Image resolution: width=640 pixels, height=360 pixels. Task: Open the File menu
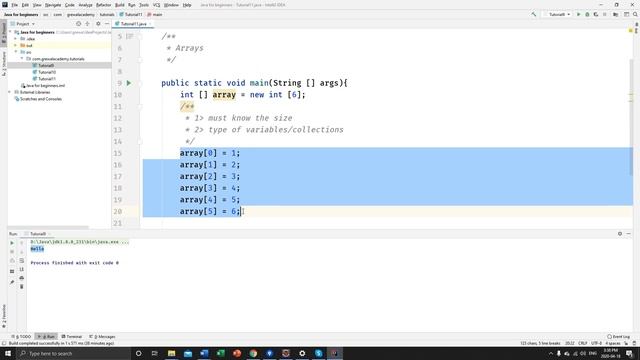pos(15,5)
